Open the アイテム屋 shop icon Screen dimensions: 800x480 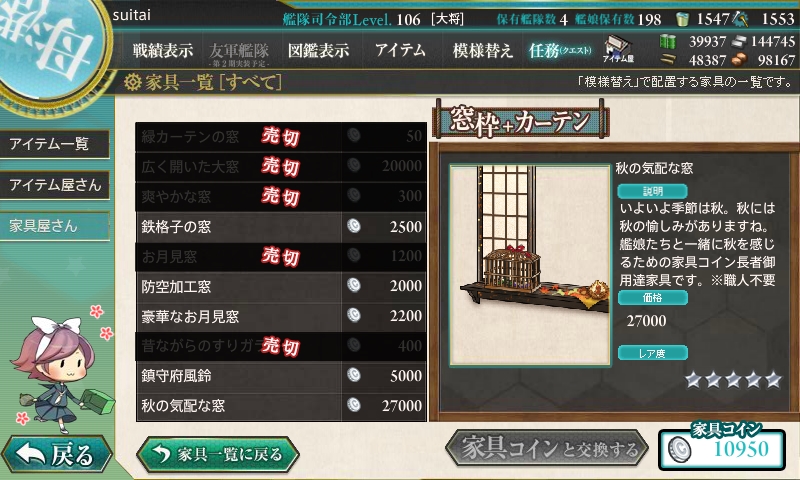pos(618,49)
